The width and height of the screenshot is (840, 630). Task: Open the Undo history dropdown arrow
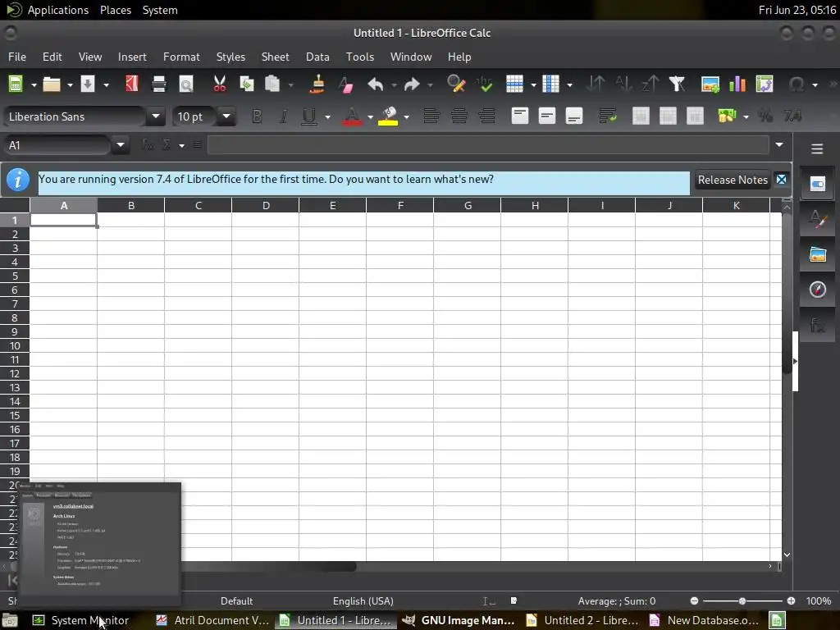[394, 84]
